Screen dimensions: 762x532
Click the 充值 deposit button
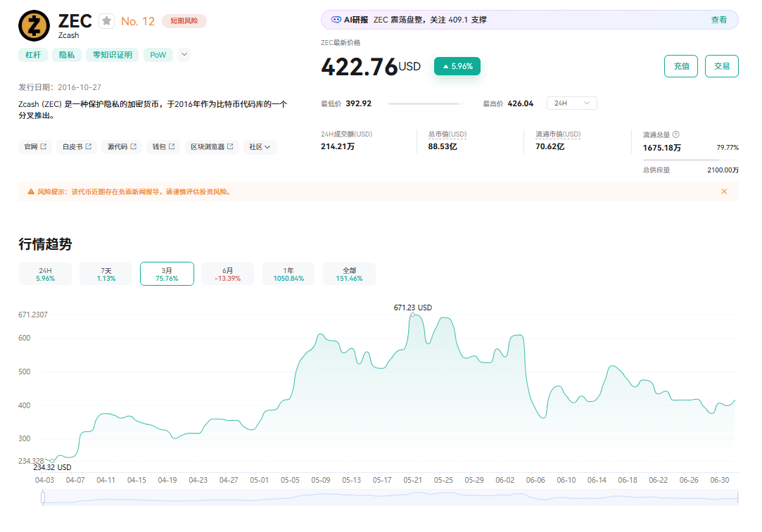click(681, 66)
